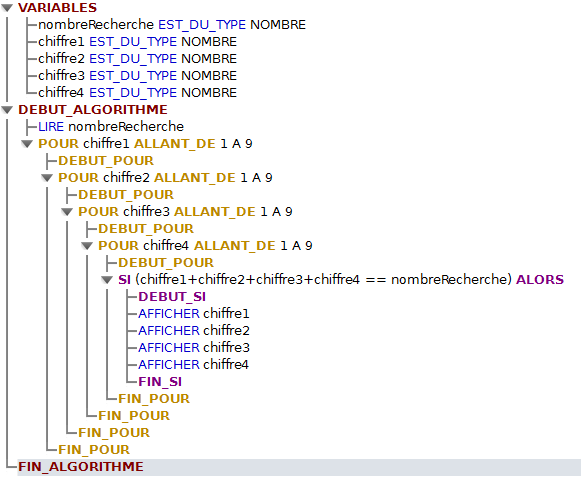Select chiffre1 EST_DU_TYPE NOMBRE declaration
The width and height of the screenshot is (581, 483).
[x=137, y=42]
